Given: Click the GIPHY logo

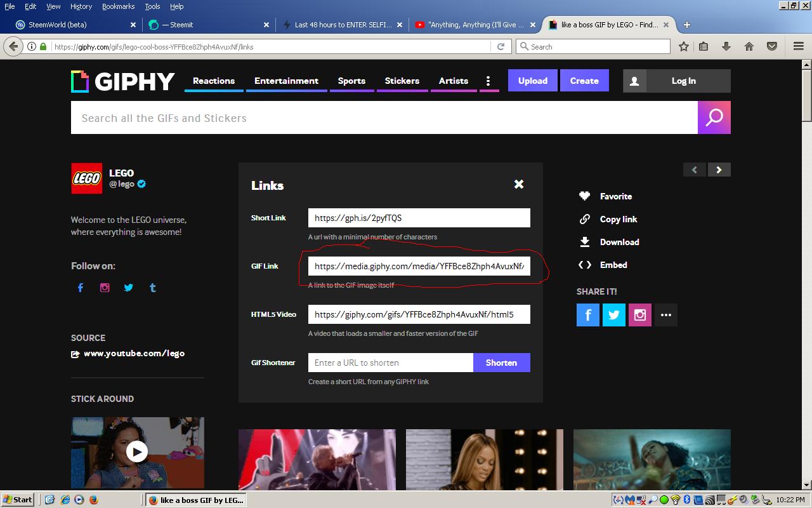Looking at the screenshot, I should pyautogui.click(x=122, y=81).
